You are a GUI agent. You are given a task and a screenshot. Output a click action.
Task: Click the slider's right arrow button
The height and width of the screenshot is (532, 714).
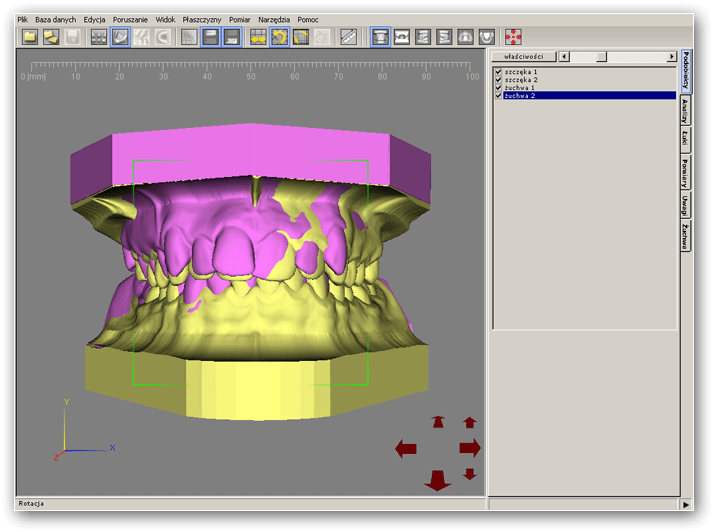672,56
